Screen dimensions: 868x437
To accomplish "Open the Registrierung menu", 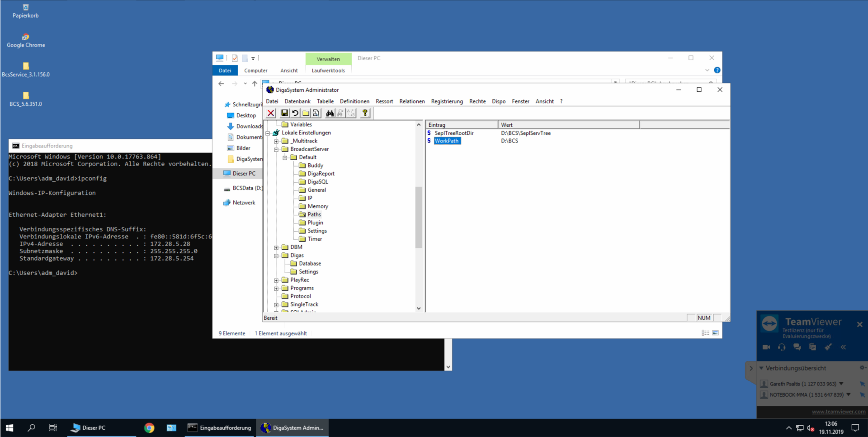I will (447, 101).
